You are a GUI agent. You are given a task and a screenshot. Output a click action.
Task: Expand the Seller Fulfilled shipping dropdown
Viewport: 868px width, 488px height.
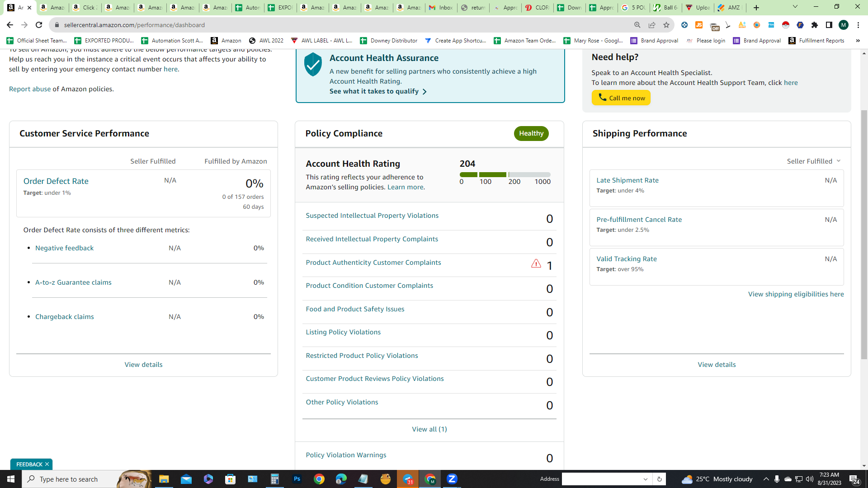point(814,161)
